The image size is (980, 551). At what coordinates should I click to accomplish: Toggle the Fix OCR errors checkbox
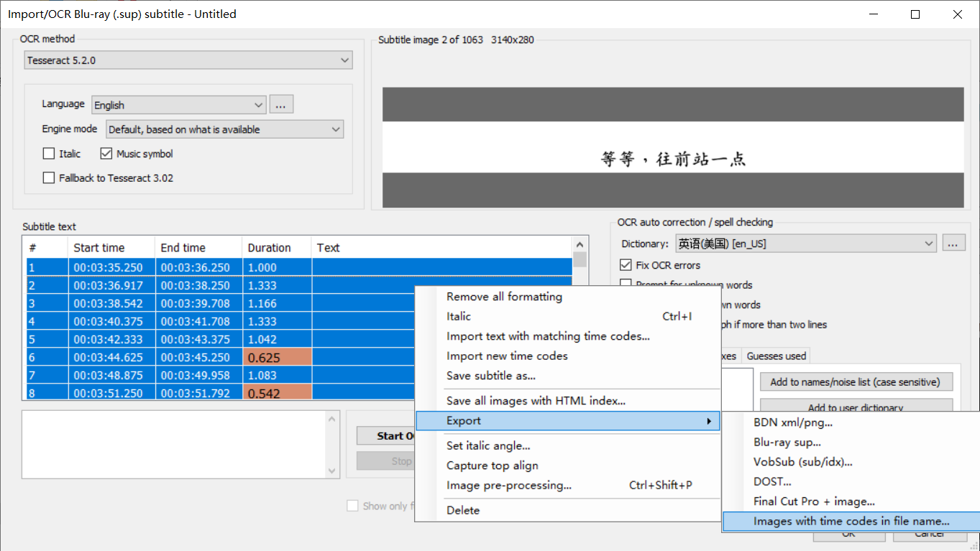pyautogui.click(x=626, y=264)
